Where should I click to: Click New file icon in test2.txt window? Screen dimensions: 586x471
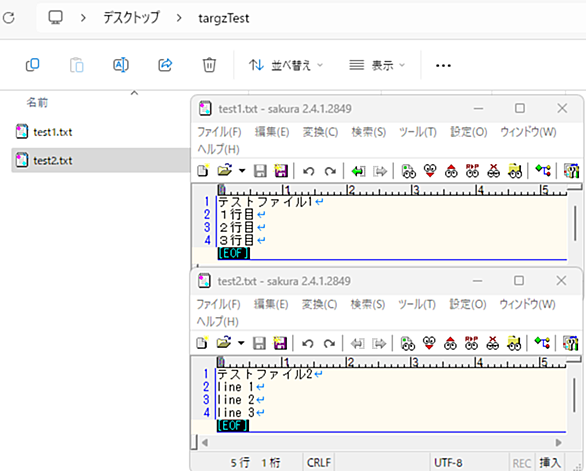click(x=202, y=343)
